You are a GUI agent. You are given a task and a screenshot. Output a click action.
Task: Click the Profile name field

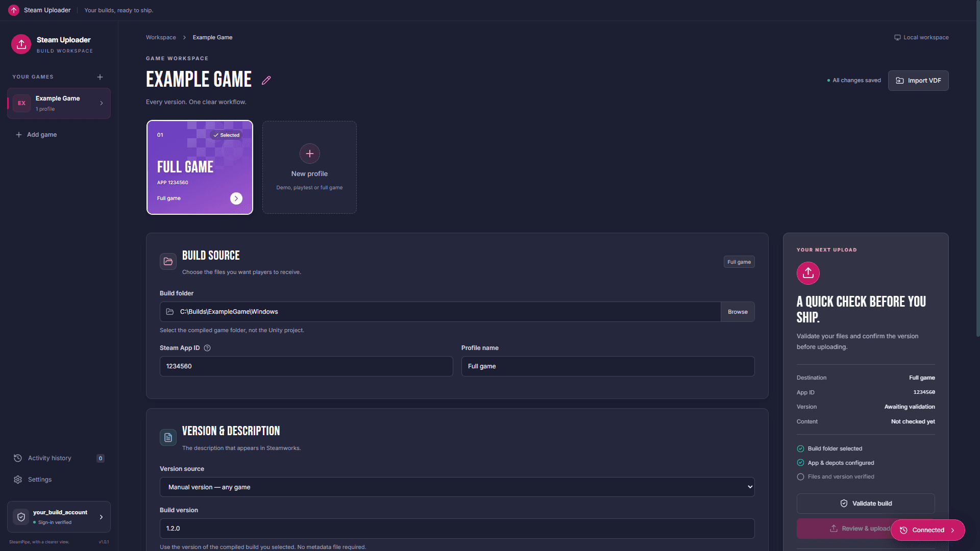coord(608,366)
